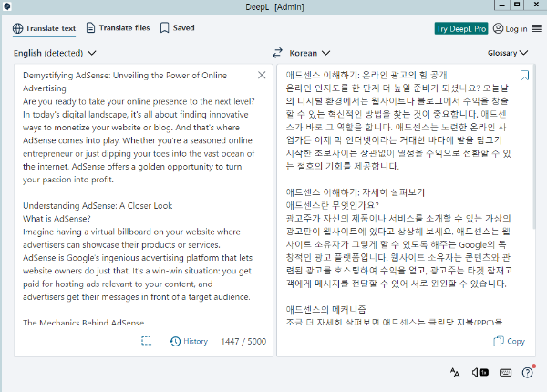This screenshot has width=547, height=392.
Task: Click the 1447 / 5000 character counter
Action: point(243,342)
